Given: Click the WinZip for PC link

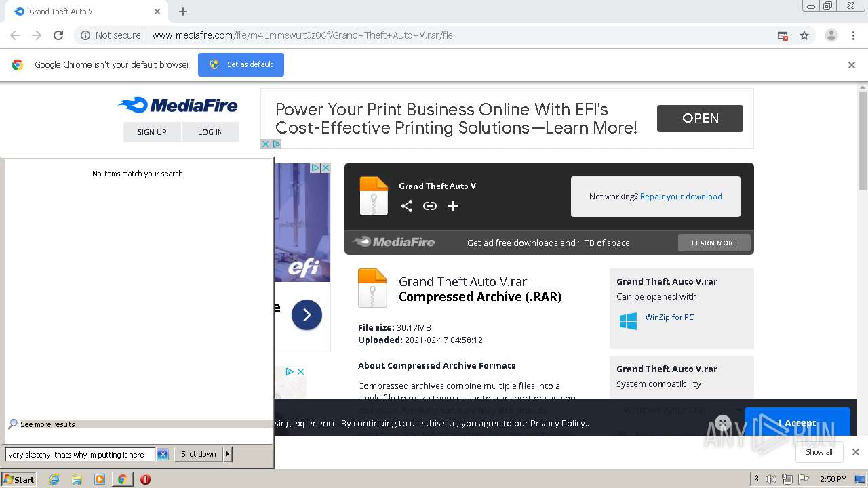Looking at the screenshot, I should tap(669, 317).
